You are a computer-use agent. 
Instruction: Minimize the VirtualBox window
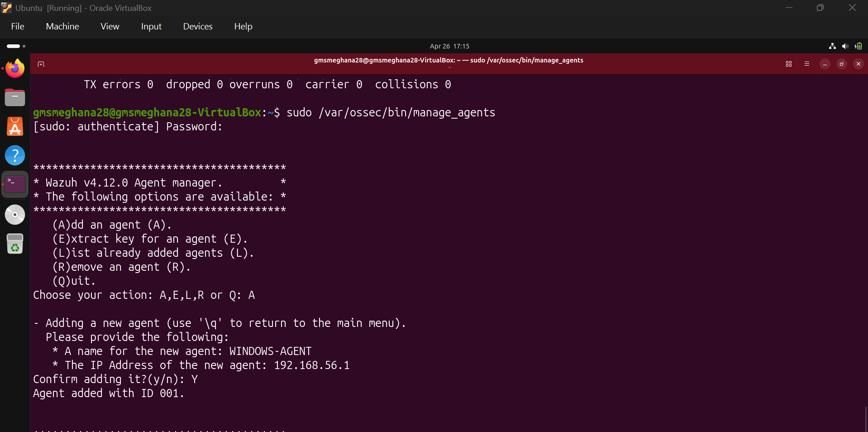(x=789, y=8)
